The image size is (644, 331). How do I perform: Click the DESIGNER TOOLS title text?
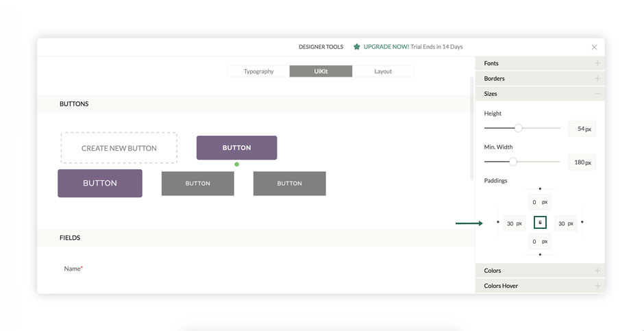pos(321,47)
